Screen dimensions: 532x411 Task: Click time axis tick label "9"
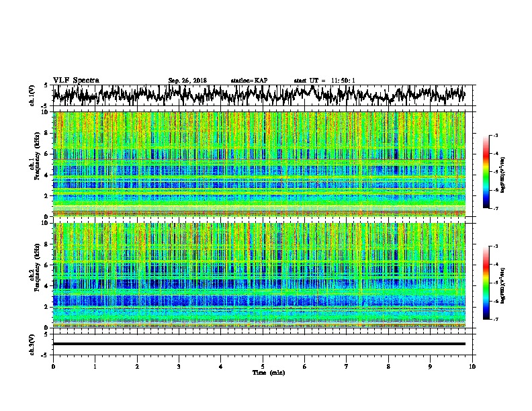tap(430, 367)
